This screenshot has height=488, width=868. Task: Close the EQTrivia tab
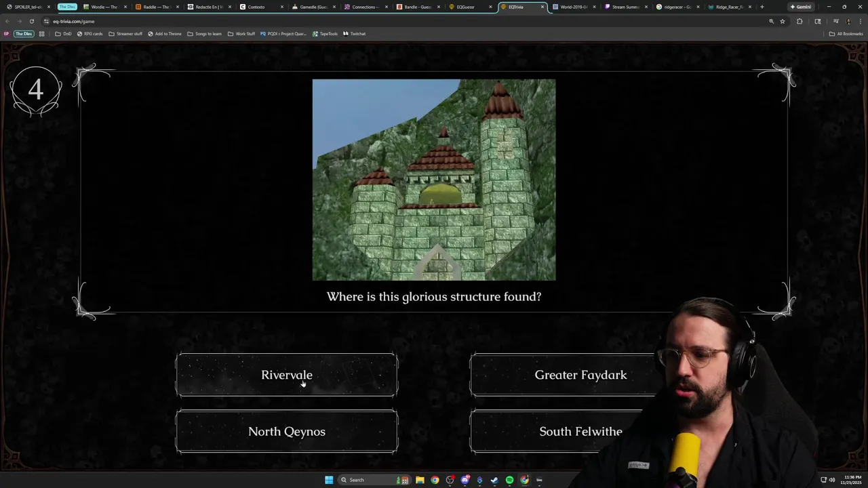pos(542,7)
